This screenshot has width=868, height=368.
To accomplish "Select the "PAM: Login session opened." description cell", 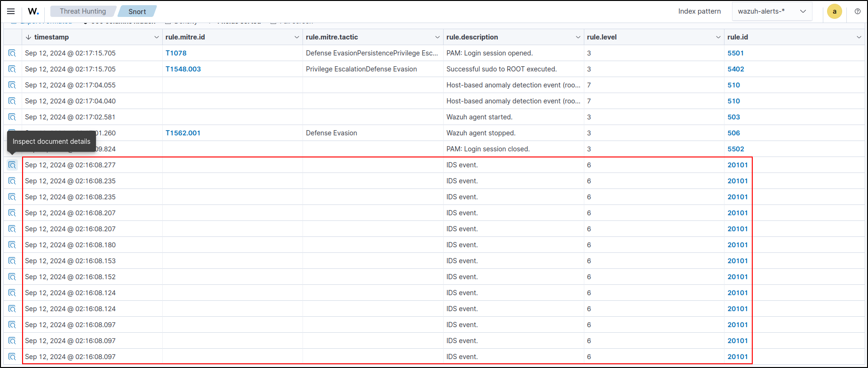I will [x=513, y=53].
